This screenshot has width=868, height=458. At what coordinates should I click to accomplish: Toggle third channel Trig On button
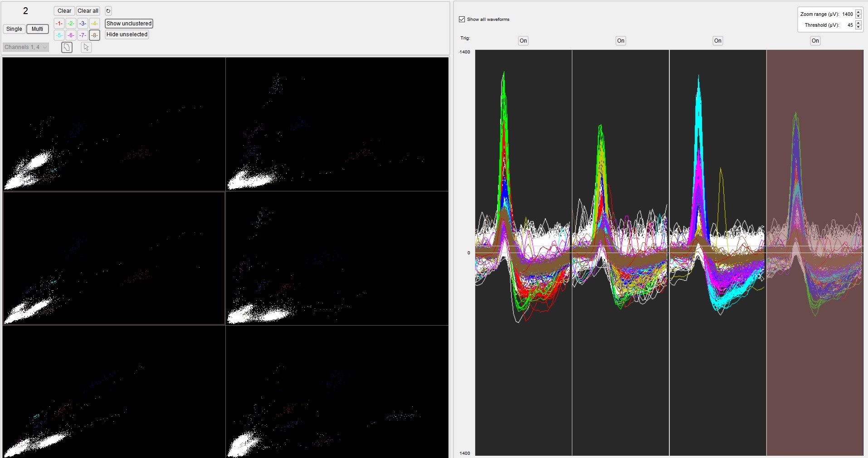click(x=718, y=41)
